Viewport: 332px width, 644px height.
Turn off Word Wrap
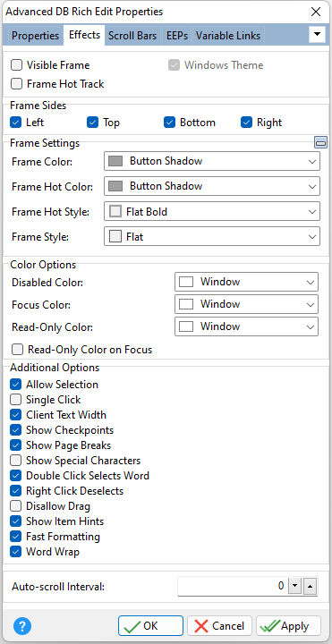[15, 552]
